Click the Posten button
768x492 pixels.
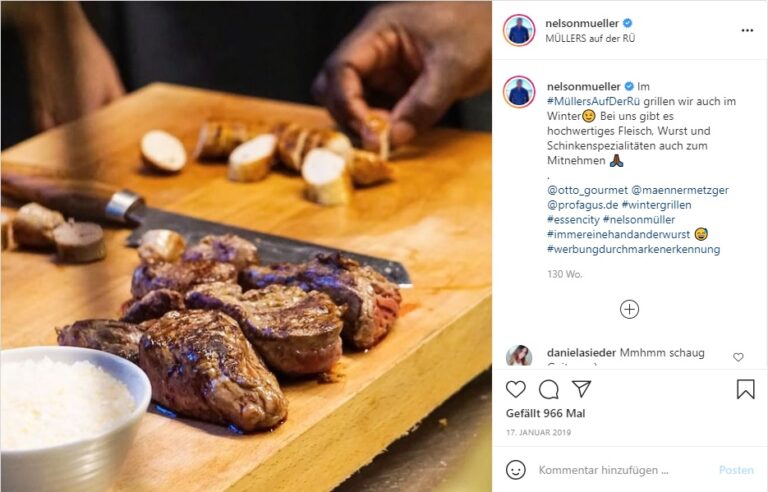[x=736, y=470]
